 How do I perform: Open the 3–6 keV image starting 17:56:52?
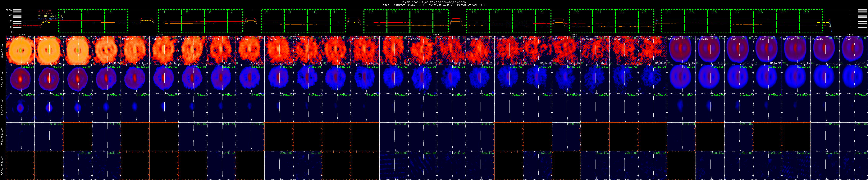click(x=336, y=51)
